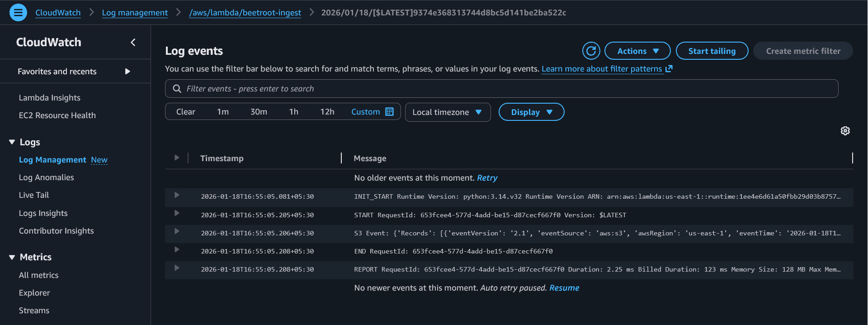
Task: Expand the START RequestId log event row
Action: tap(177, 213)
